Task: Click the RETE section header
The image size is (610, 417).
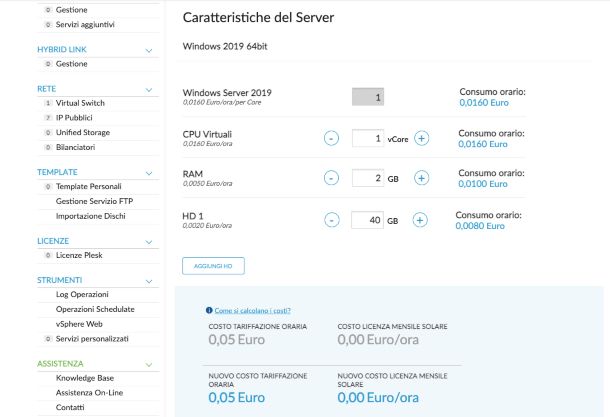Action: (x=47, y=89)
